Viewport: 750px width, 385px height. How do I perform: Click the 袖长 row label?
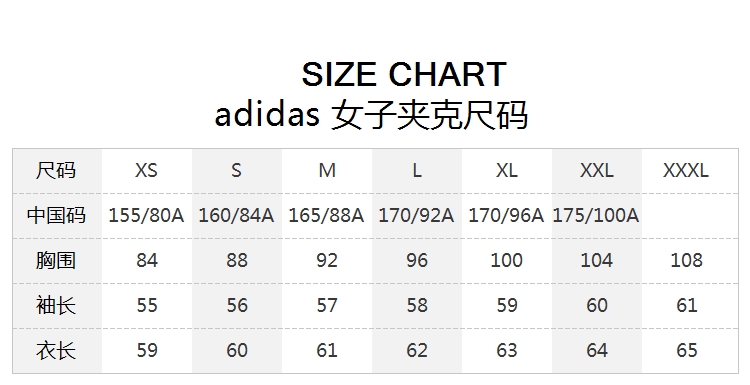pyautogui.click(x=56, y=305)
